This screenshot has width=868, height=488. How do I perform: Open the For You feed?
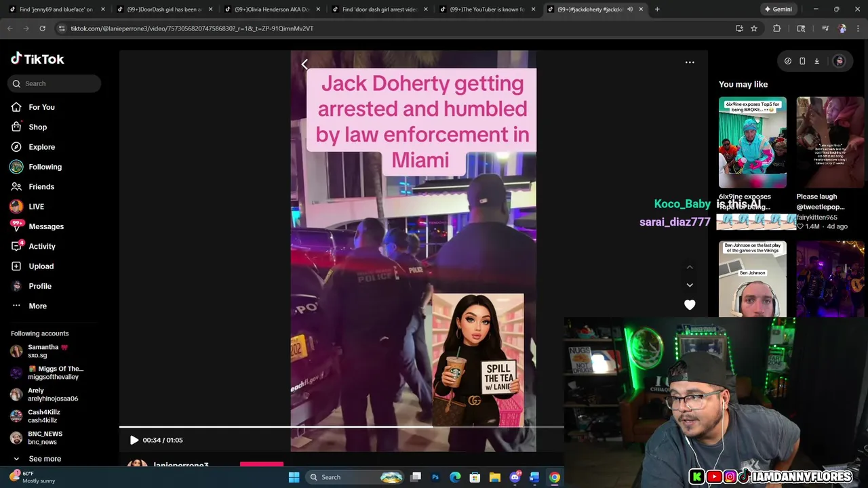tap(41, 107)
